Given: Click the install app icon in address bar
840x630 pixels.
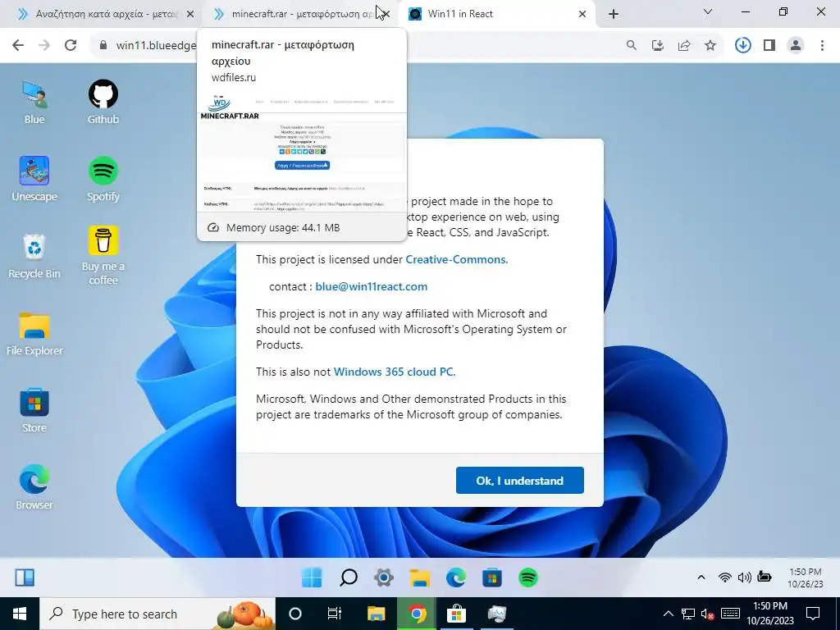Looking at the screenshot, I should pyautogui.click(x=658, y=46).
